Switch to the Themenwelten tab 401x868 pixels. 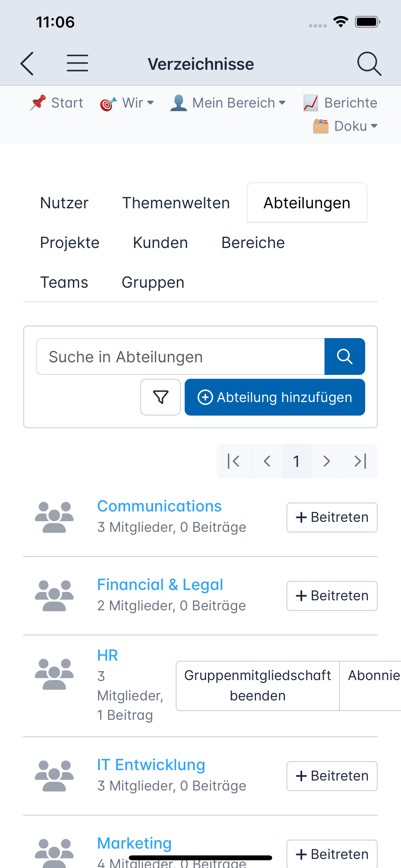(x=176, y=203)
